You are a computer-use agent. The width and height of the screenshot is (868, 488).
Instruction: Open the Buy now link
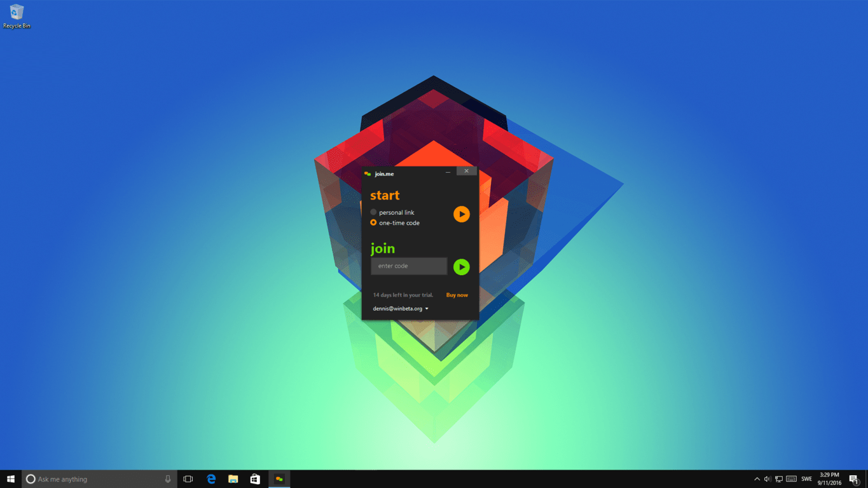click(457, 295)
